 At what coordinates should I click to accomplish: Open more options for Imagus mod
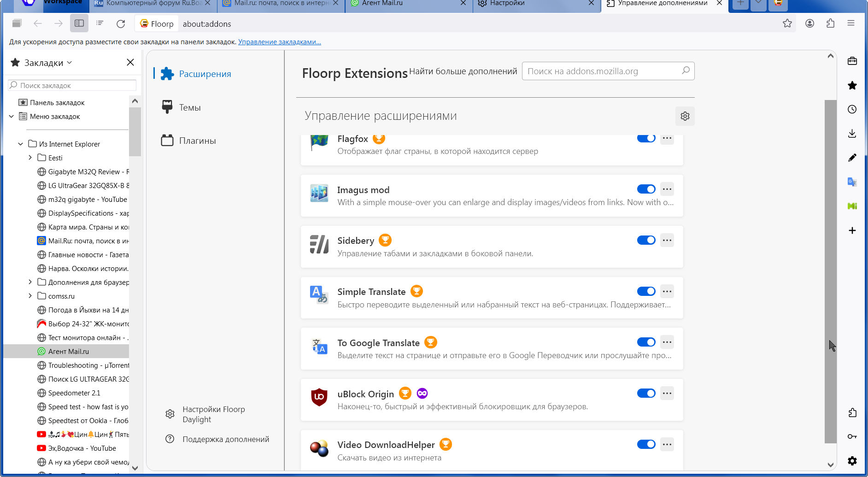point(667,189)
